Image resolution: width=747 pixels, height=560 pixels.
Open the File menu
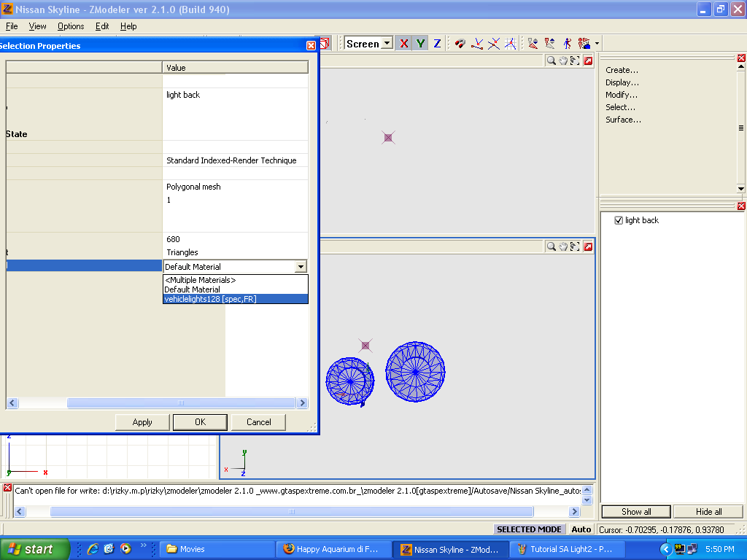12,26
